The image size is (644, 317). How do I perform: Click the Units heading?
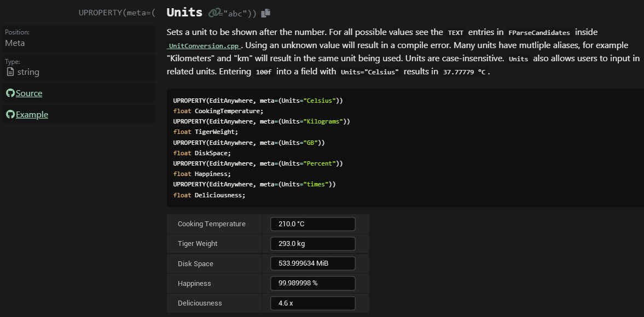pyautogui.click(x=184, y=13)
